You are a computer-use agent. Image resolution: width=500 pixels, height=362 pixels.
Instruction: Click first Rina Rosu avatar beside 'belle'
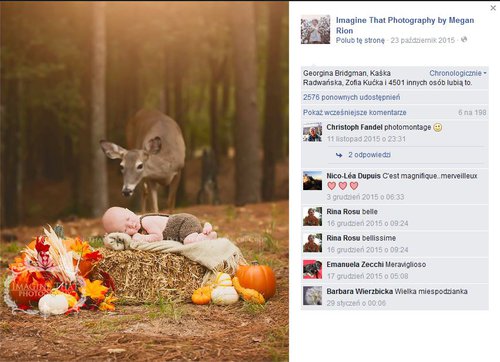tap(312, 216)
